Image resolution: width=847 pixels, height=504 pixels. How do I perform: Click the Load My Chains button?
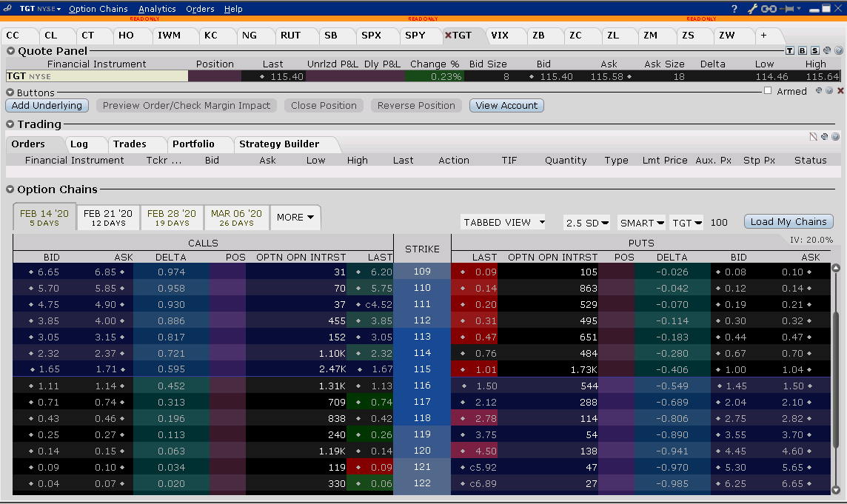point(789,222)
